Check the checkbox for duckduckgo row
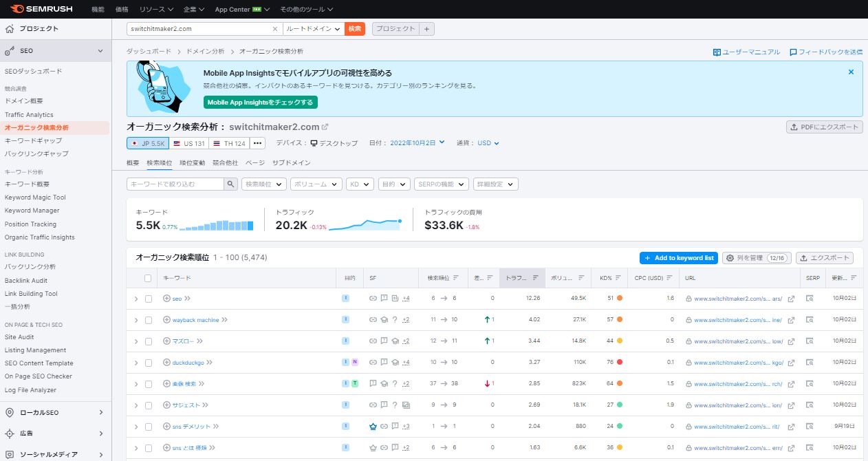Viewport: 868px width, 461px height. pyautogui.click(x=148, y=363)
